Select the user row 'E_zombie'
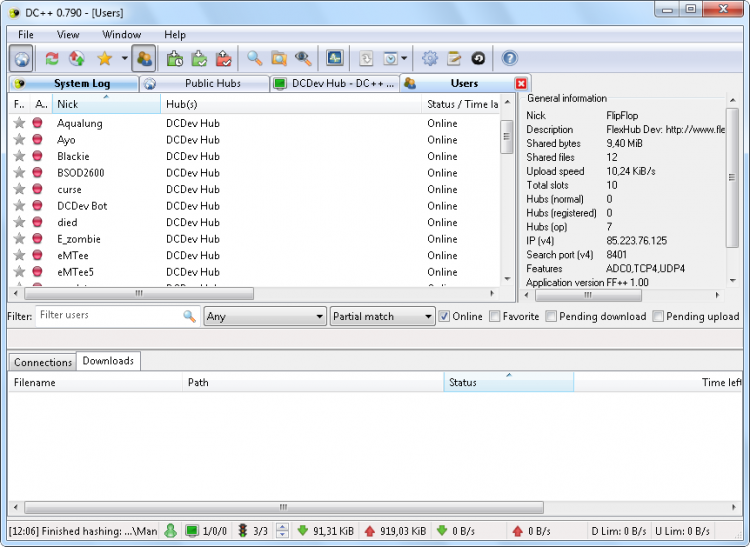Screen dimensions: 750x547 click(x=254, y=239)
